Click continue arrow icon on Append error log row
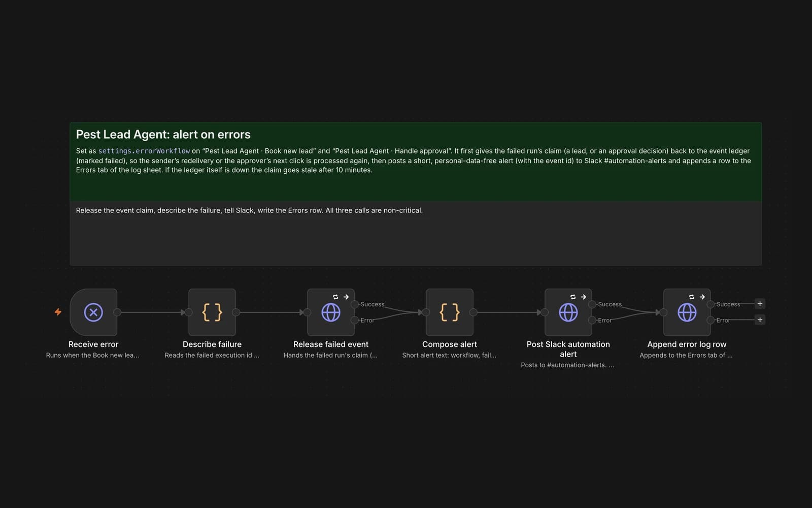The height and width of the screenshot is (508, 812). (702, 297)
